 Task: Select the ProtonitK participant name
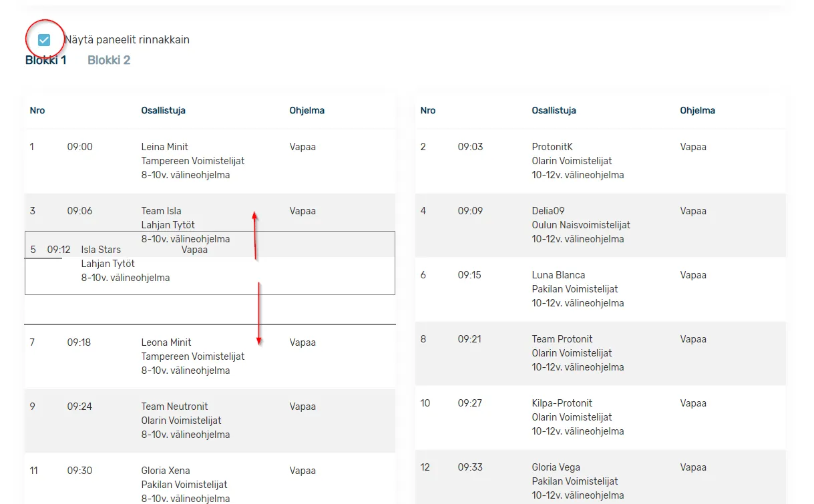coord(553,147)
